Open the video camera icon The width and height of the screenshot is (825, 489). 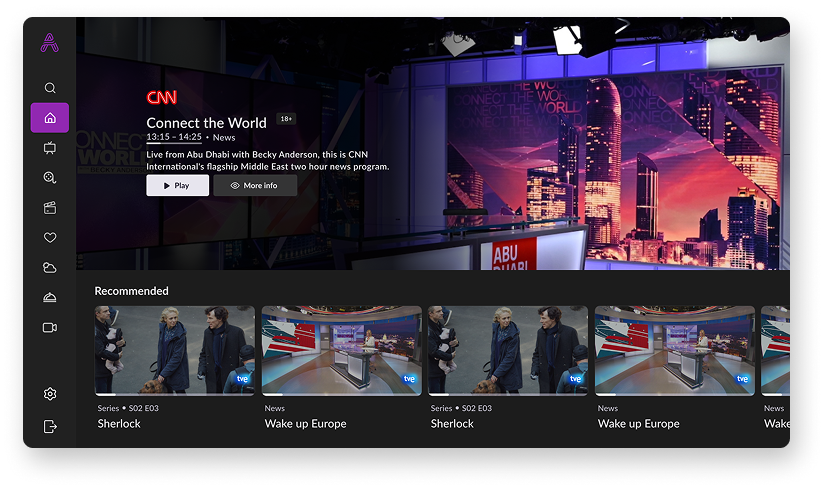50,327
